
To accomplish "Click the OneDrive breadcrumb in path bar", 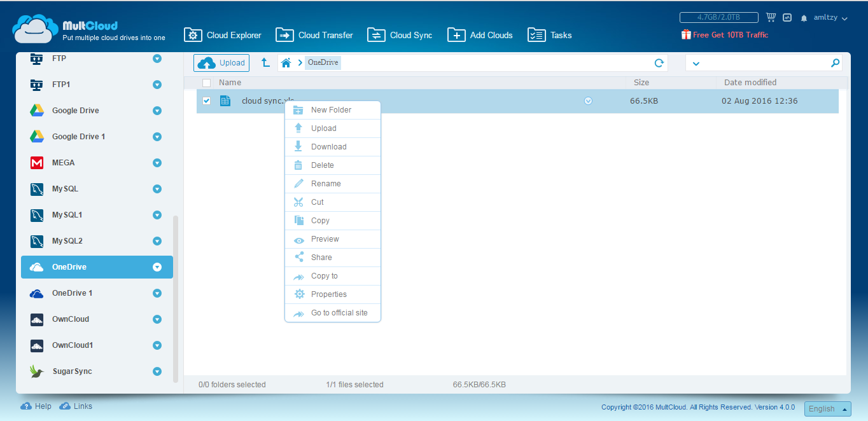I will coord(323,62).
